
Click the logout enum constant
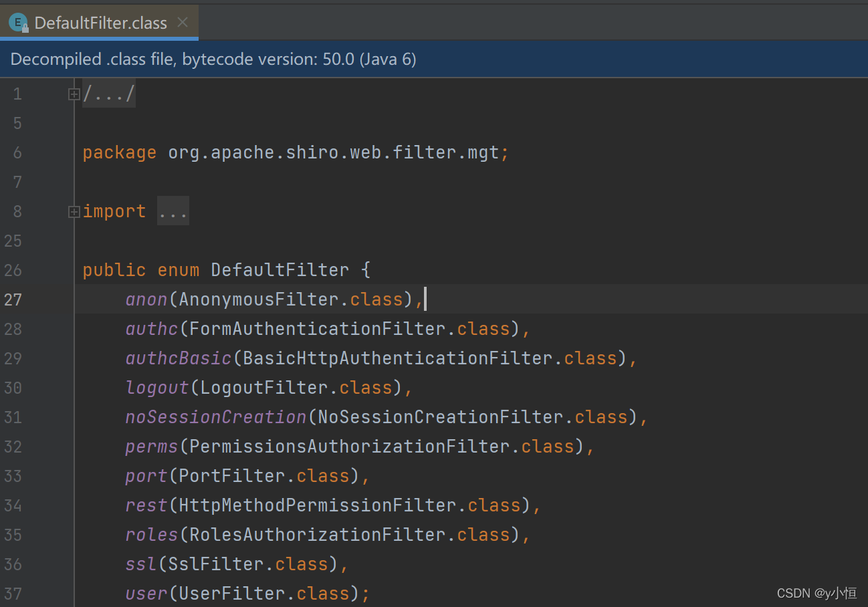point(157,388)
